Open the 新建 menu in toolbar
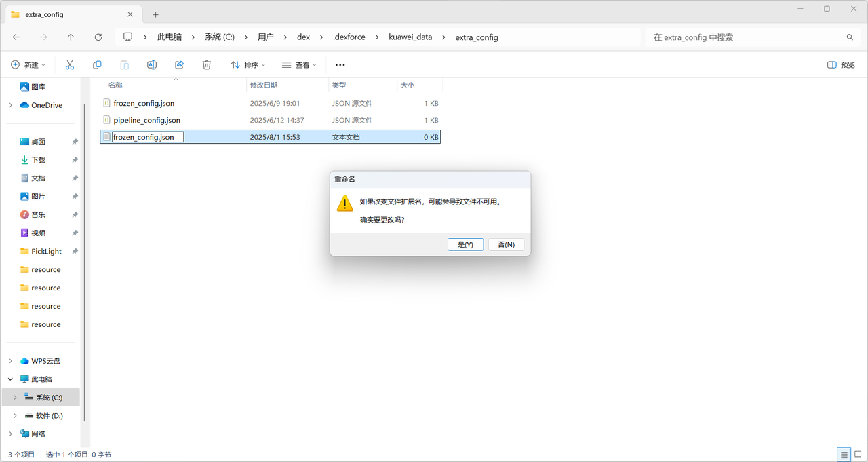This screenshot has width=868, height=462. click(x=28, y=64)
